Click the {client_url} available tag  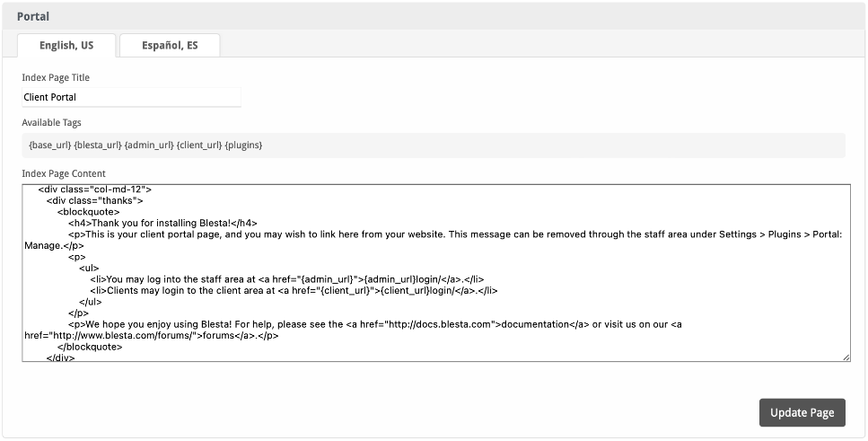tap(199, 145)
